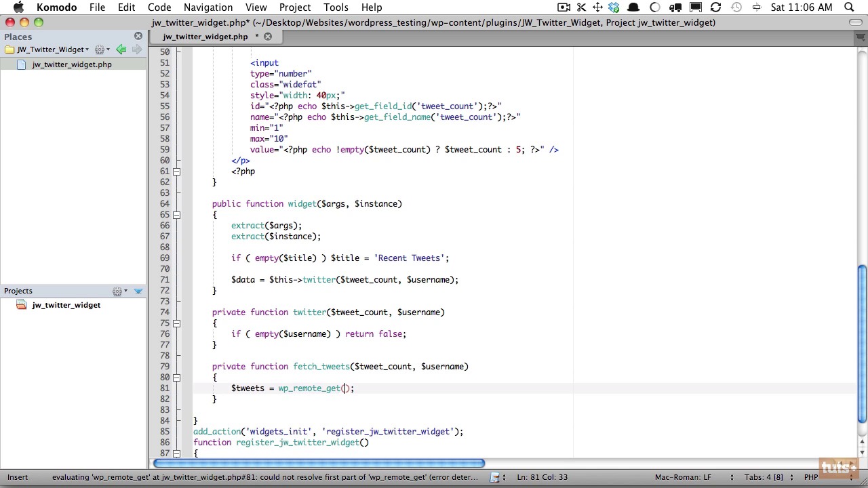This screenshot has height=488, width=868.
Task: Open Spotlight search
Action: point(849,7)
